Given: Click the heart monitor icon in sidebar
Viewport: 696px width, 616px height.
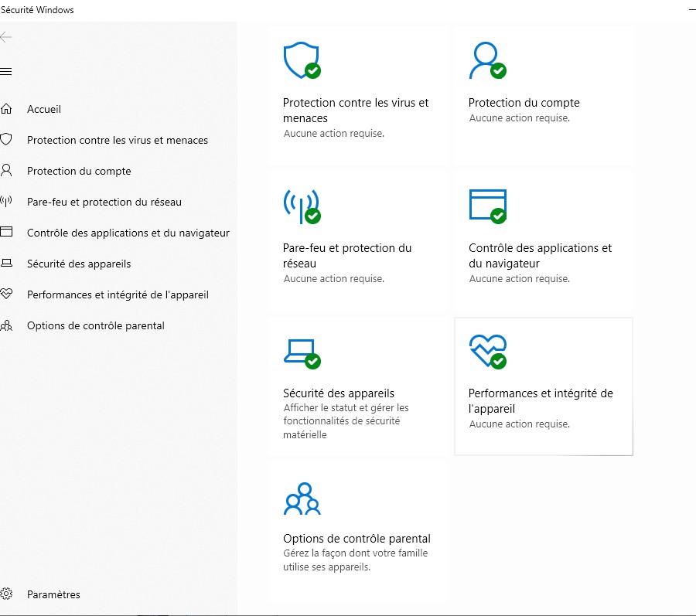Looking at the screenshot, I should pos(6,294).
